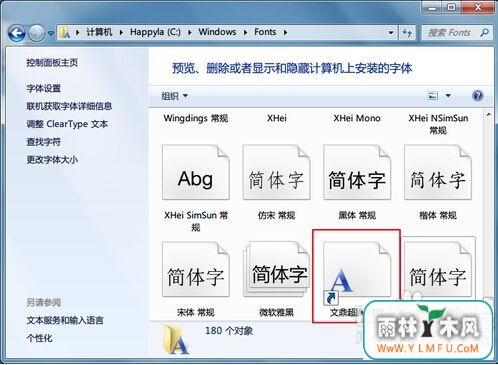Click the Fonts folder icon in address bar
The height and width of the screenshot is (365, 498).
[65, 32]
